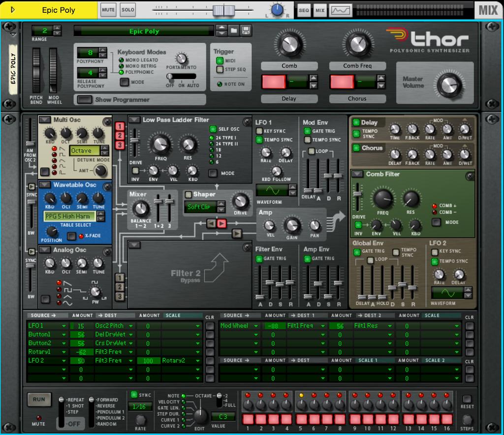Select the COMB + LED in Comb Filter

[434, 206]
